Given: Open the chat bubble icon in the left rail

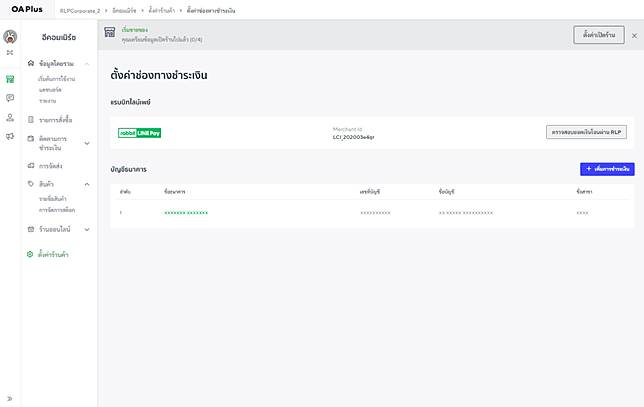Looking at the screenshot, I should click(x=10, y=98).
